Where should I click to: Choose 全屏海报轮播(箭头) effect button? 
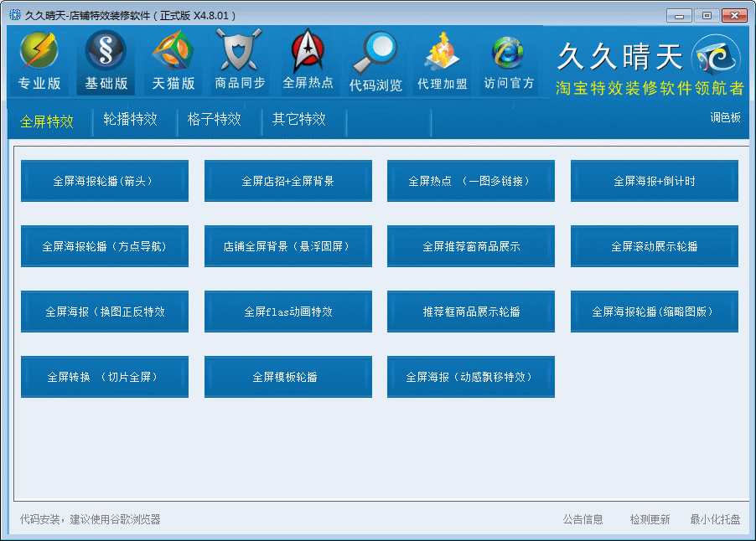[105, 181]
